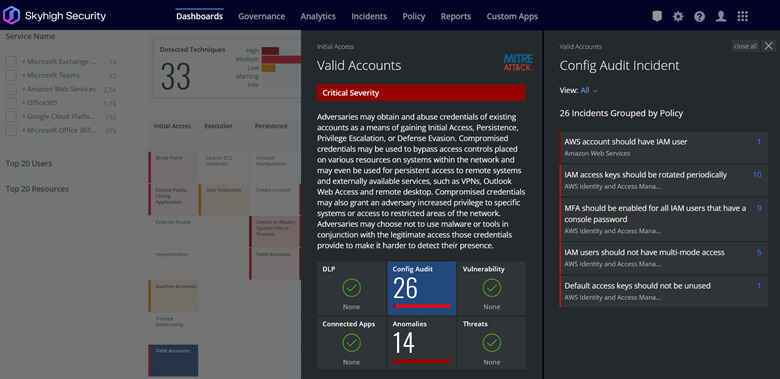Open the user profile icon
The image size is (780, 379).
click(x=721, y=16)
